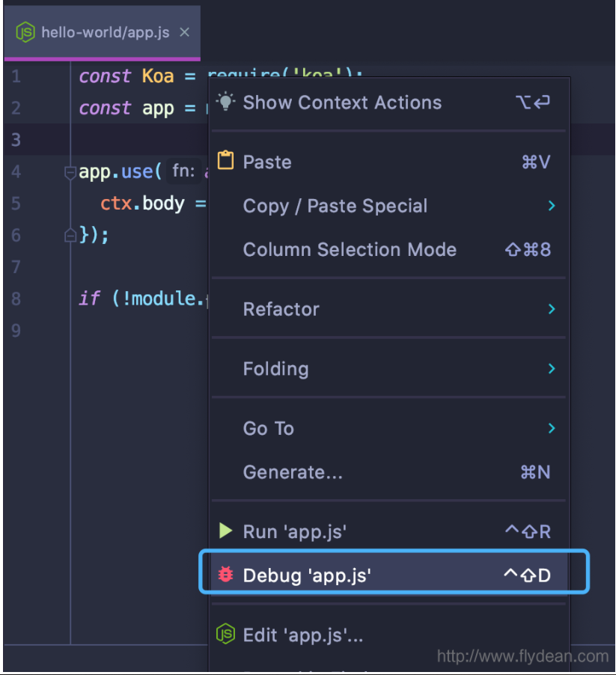Open the Folding submenu arrow
The height and width of the screenshot is (675, 616).
point(552,368)
